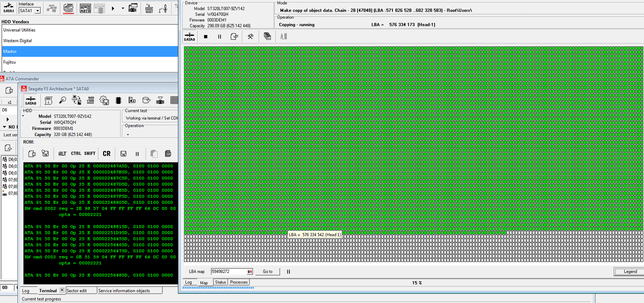Pause the map with button next to Go to
644x303 pixels.
[x=288, y=272]
